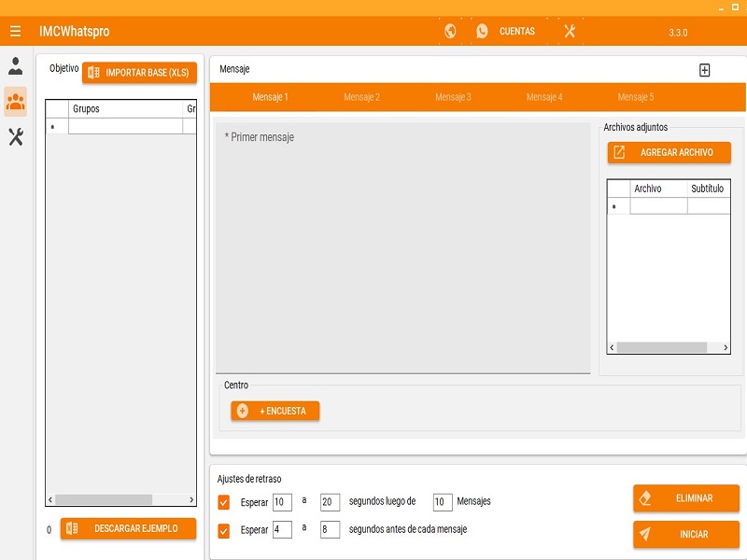The height and width of the screenshot is (560, 747).
Task: Open the tools icon in header
Action: click(x=570, y=31)
